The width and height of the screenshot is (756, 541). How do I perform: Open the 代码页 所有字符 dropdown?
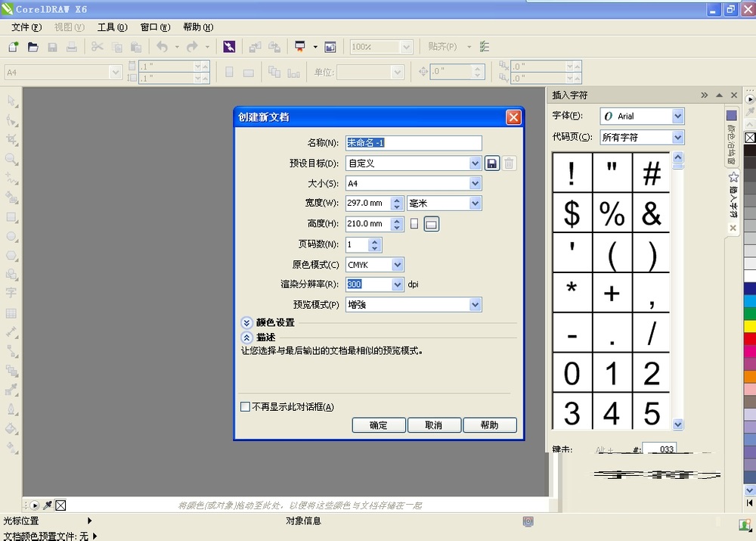coord(677,137)
